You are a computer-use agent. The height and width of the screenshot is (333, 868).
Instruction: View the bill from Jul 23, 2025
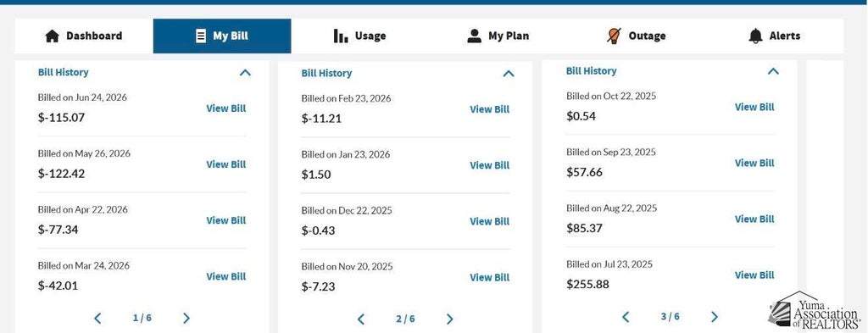pyautogui.click(x=754, y=275)
